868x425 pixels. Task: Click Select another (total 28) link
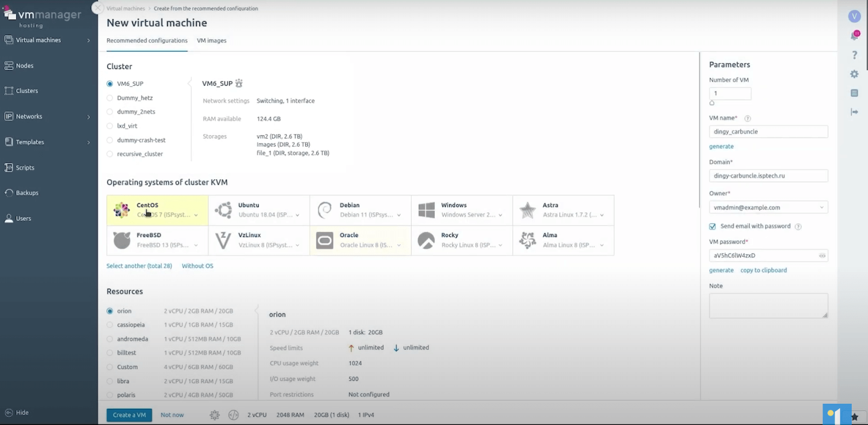pos(139,266)
